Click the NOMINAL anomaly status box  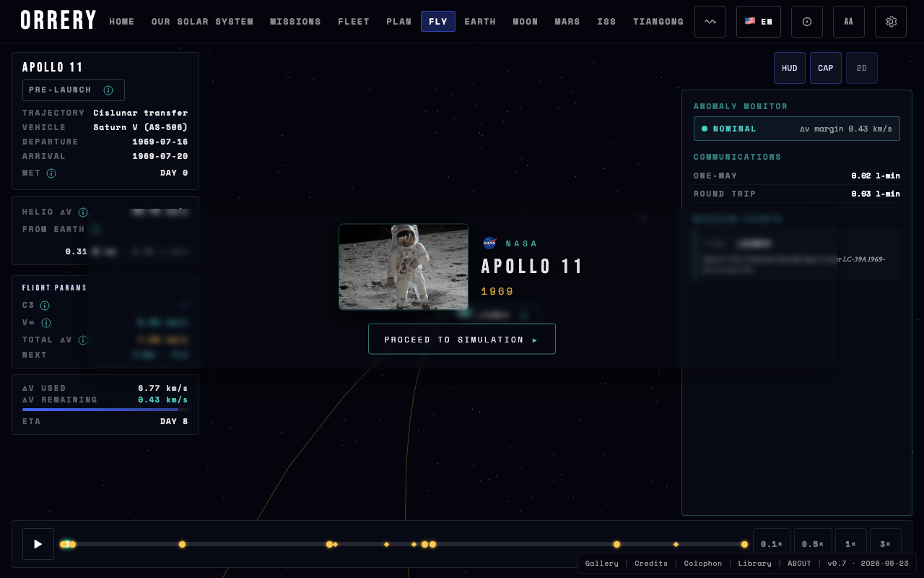797,129
